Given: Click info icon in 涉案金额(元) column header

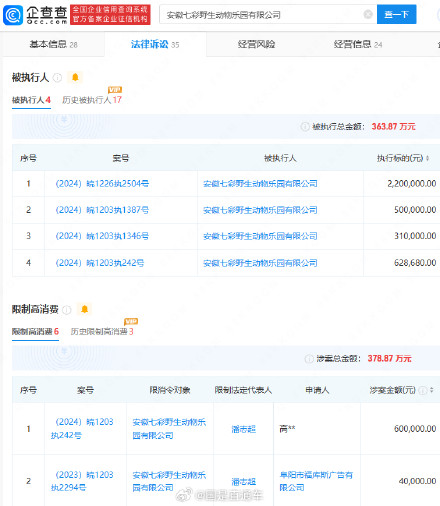Looking at the screenshot, I should coord(423,390).
